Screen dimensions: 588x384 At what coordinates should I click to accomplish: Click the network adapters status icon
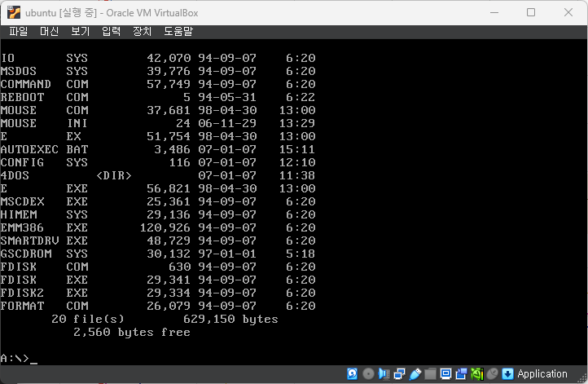pos(400,374)
